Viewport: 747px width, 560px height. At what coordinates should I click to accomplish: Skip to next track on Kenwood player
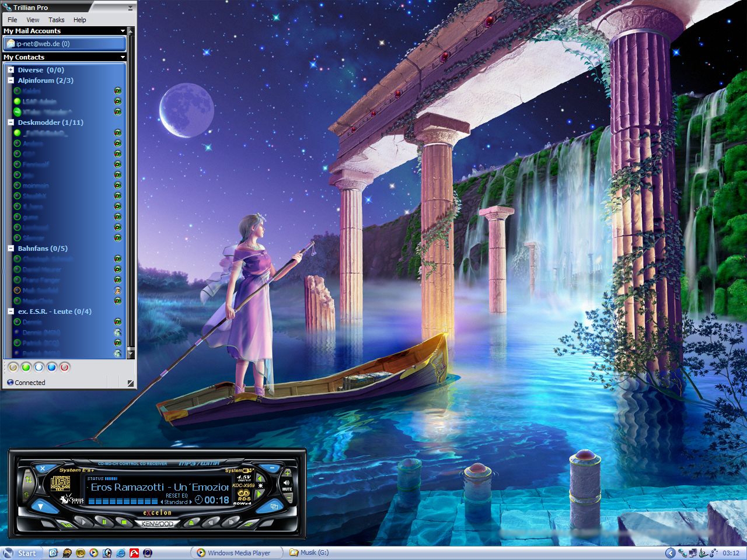[x=231, y=522]
